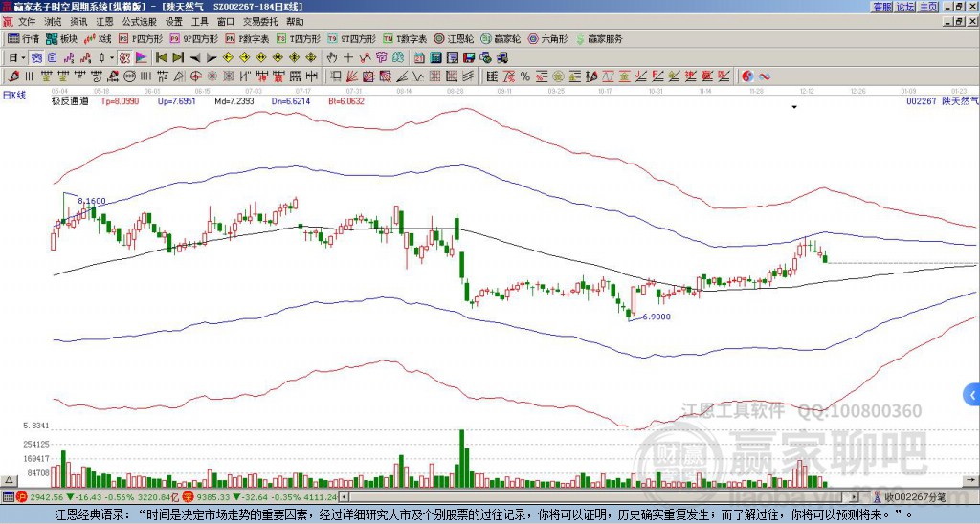This screenshot has height=524, width=980.
Task: Click the save disk icon
Action: pyautogui.click(x=469, y=57)
